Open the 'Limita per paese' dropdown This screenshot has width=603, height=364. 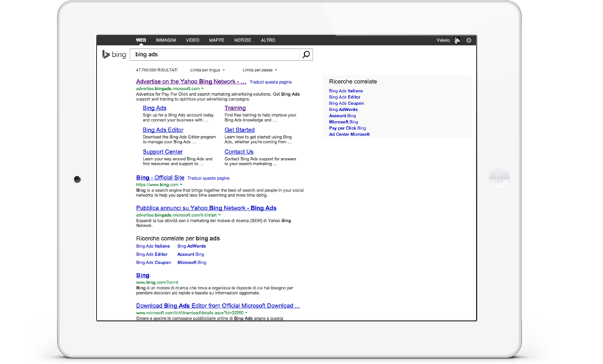(259, 69)
